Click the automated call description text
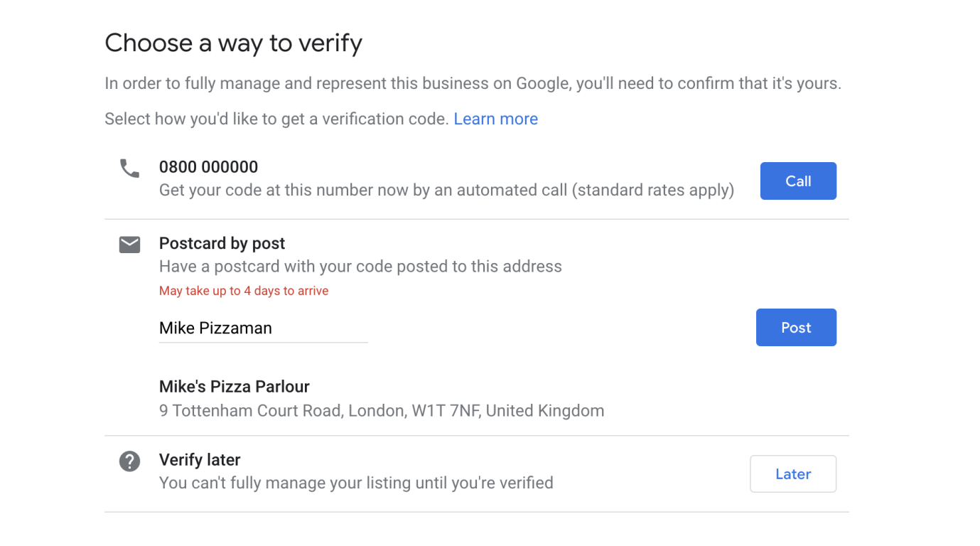Screen dimensions: 980x546 tap(446, 191)
